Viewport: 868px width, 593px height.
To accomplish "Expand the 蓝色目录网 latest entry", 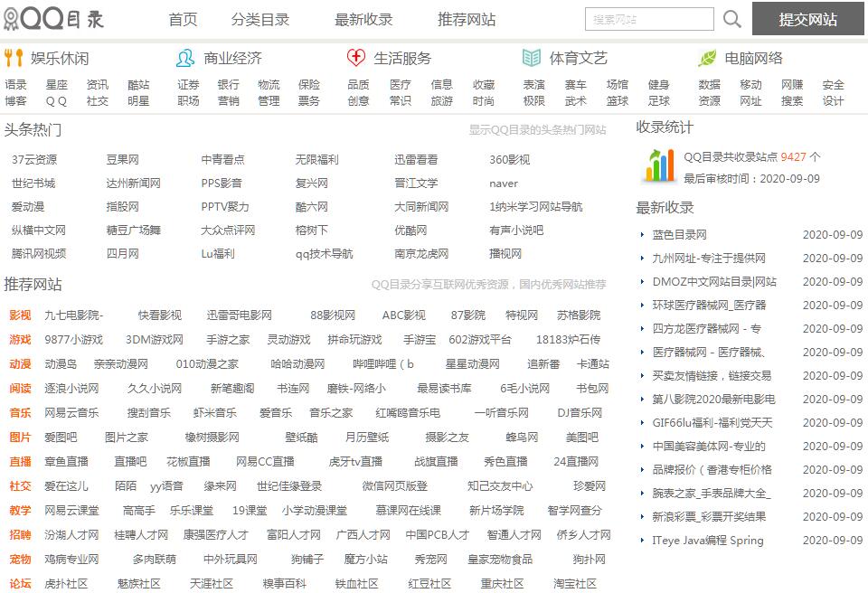I will pyautogui.click(x=679, y=234).
